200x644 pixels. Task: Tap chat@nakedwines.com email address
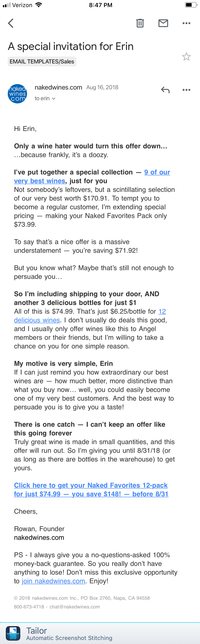click(x=75, y=607)
